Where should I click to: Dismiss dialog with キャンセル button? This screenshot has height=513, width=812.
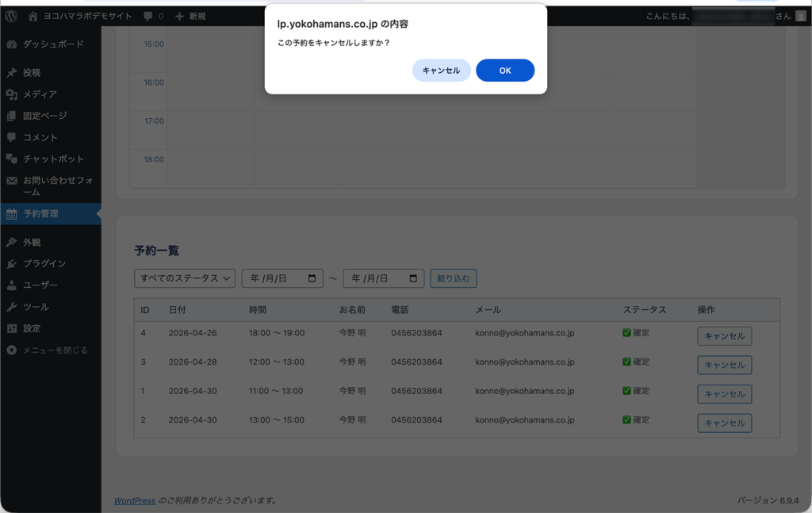pyautogui.click(x=441, y=71)
